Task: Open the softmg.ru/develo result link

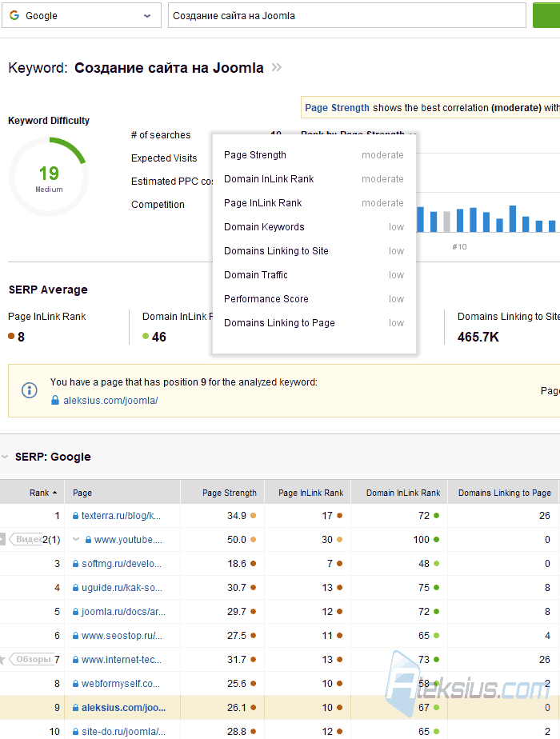Action: [122, 564]
